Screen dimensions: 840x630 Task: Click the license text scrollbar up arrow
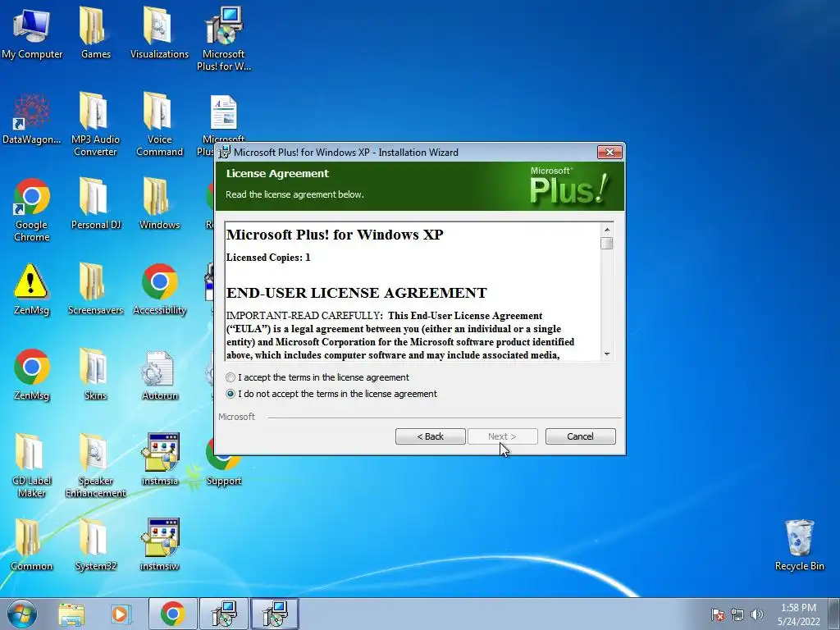pos(607,230)
